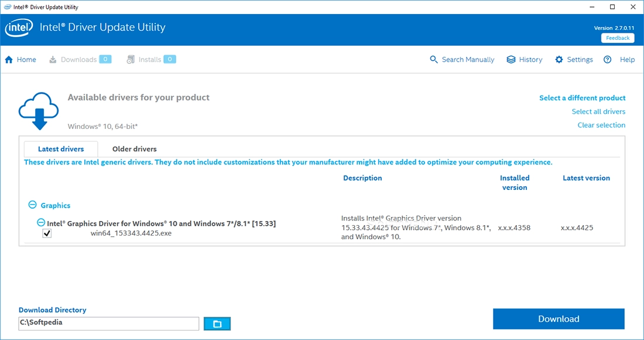Click Select all drivers
Image resolution: width=644 pixels, height=340 pixels.
(598, 111)
